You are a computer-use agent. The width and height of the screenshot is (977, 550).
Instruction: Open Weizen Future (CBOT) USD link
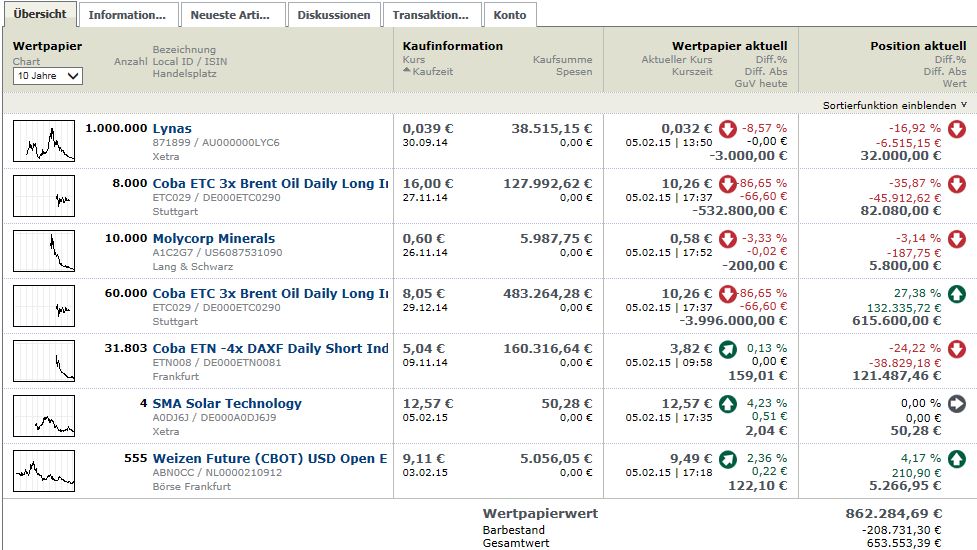pyautogui.click(x=270, y=458)
